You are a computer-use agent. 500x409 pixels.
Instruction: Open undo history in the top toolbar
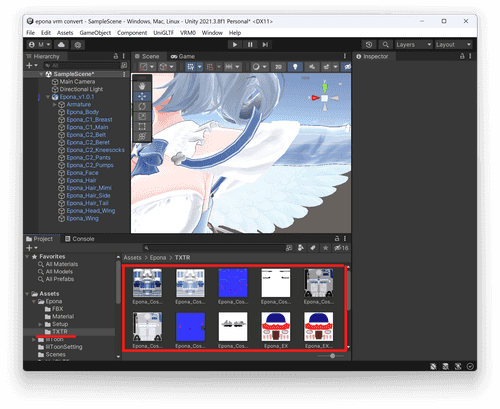pos(369,45)
